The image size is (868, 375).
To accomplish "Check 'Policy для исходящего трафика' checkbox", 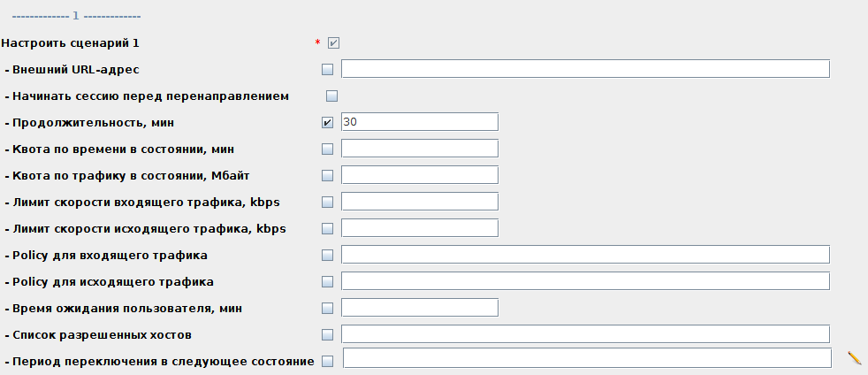I will point(328,281).
